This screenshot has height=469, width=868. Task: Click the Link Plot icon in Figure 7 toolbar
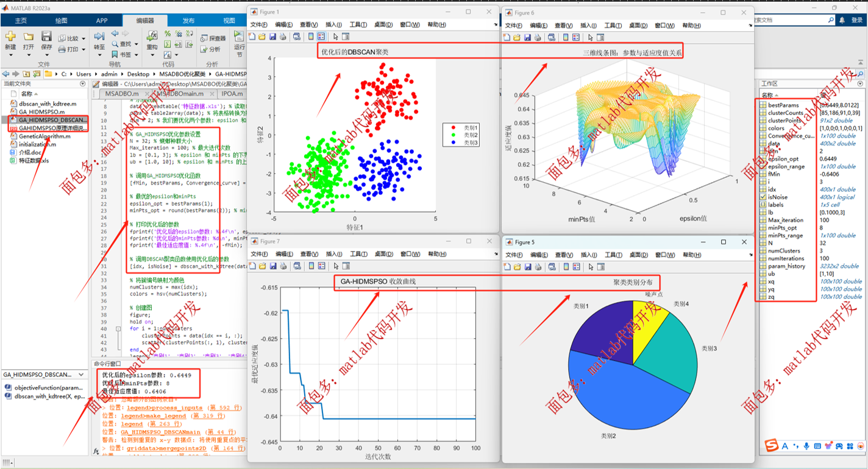click(296, 266)
